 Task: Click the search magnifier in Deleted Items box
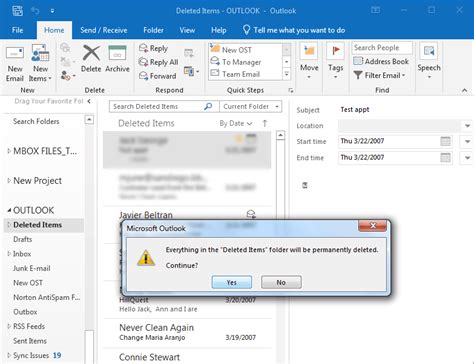tap(208, 107)
